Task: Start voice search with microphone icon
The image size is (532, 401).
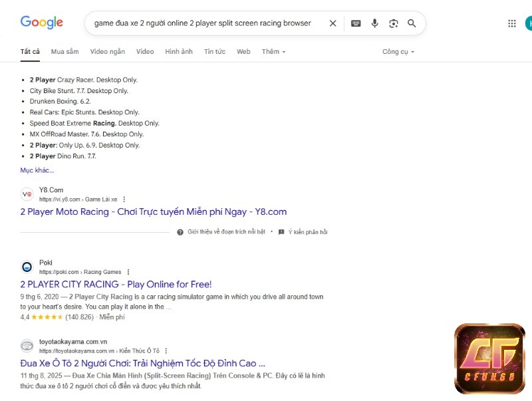Action: (374, 23)
